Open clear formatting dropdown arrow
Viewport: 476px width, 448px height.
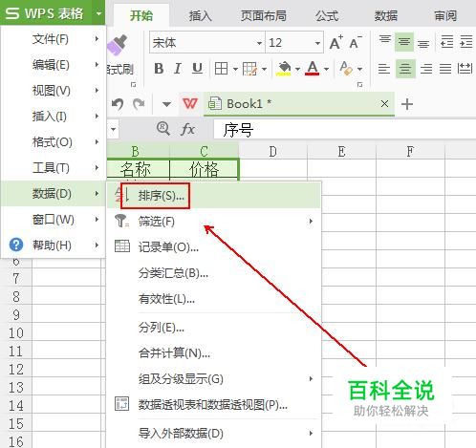pyautogui.click(x=359, y=69)
